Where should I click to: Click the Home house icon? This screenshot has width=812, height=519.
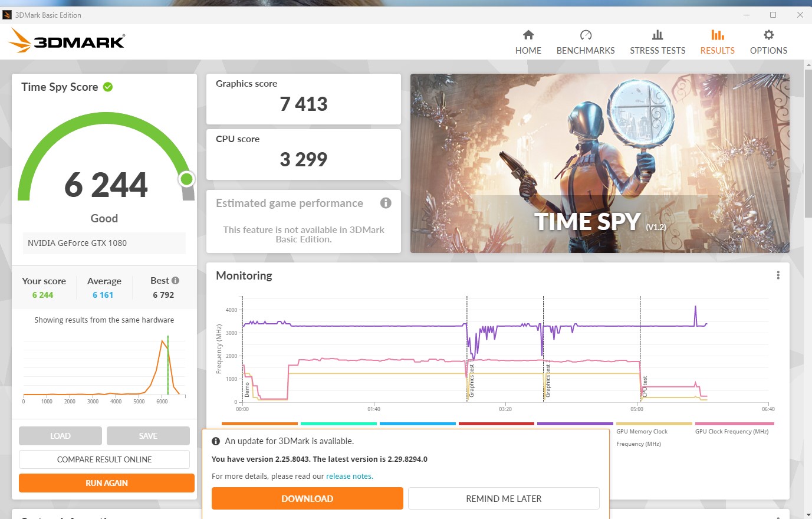(528, 35)
